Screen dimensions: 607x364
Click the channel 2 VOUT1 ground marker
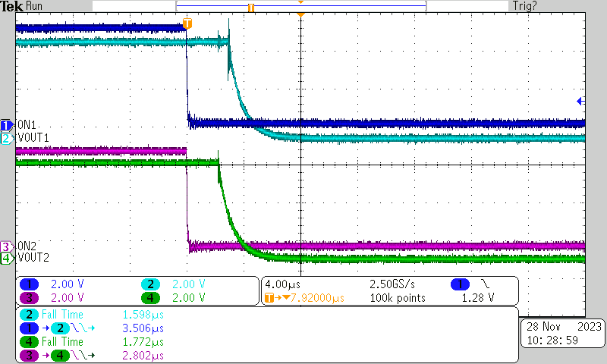pyautogui.click(x=6, y=138)
